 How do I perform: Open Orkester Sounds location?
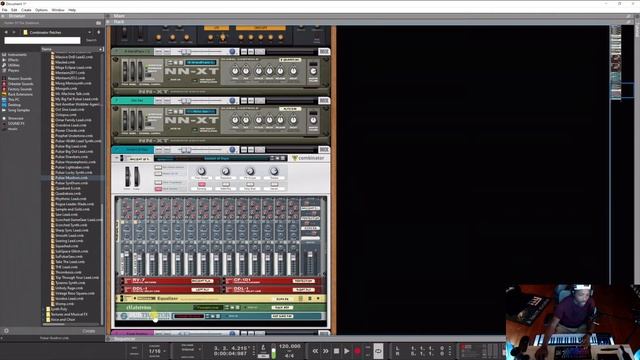(x=18, y=84)
